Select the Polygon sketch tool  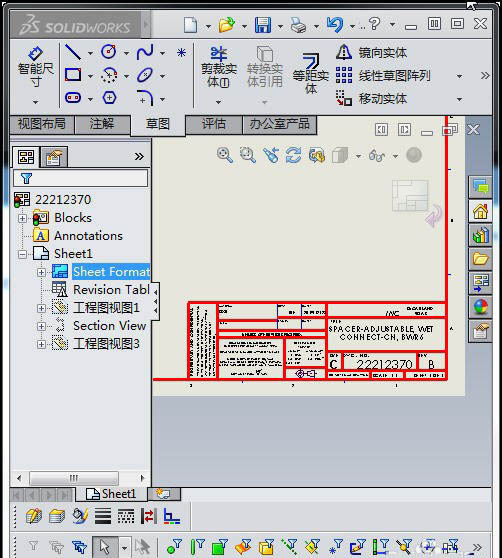point(109,98)
